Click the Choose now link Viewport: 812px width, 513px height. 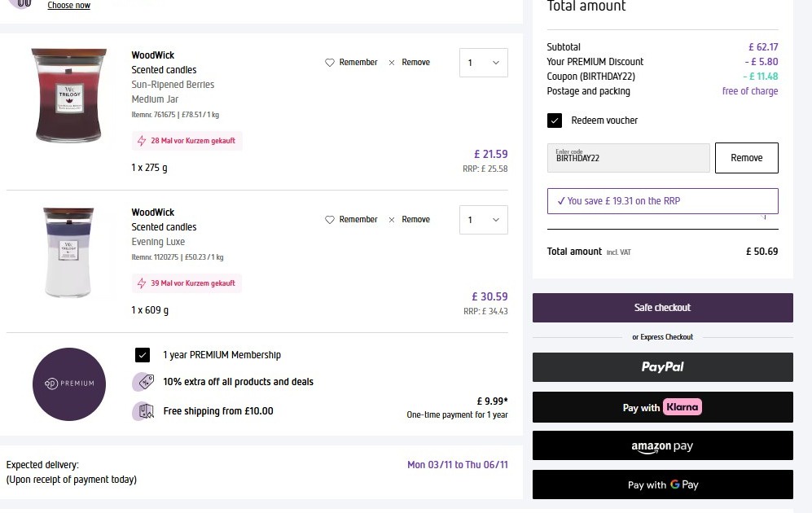tap(68, 6)
